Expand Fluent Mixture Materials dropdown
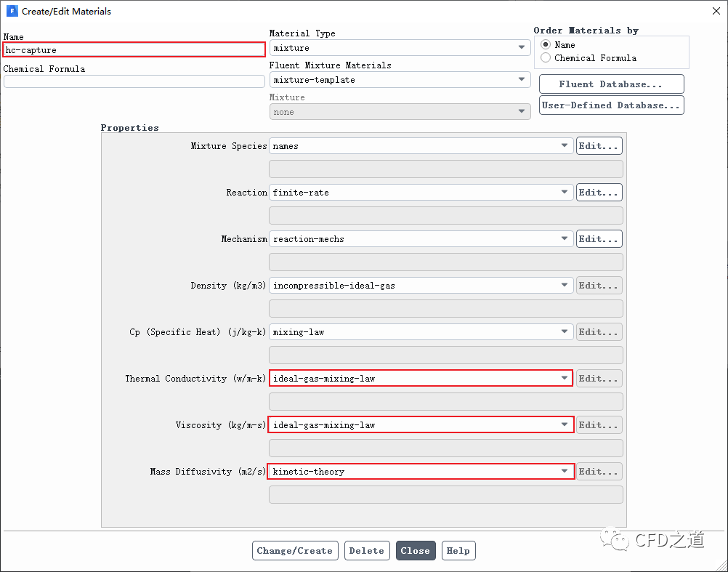The height and width of the screenshot is (572, 728). 399,80
